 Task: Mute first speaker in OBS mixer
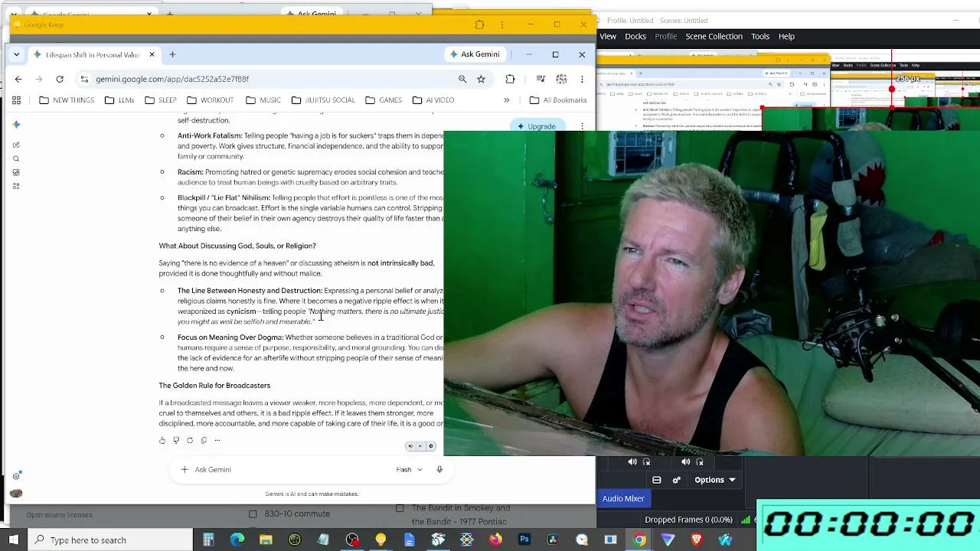pos(632,461)
